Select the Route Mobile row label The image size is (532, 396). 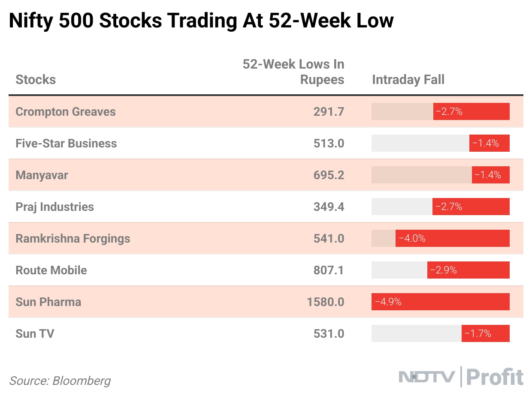coord(51,270)
